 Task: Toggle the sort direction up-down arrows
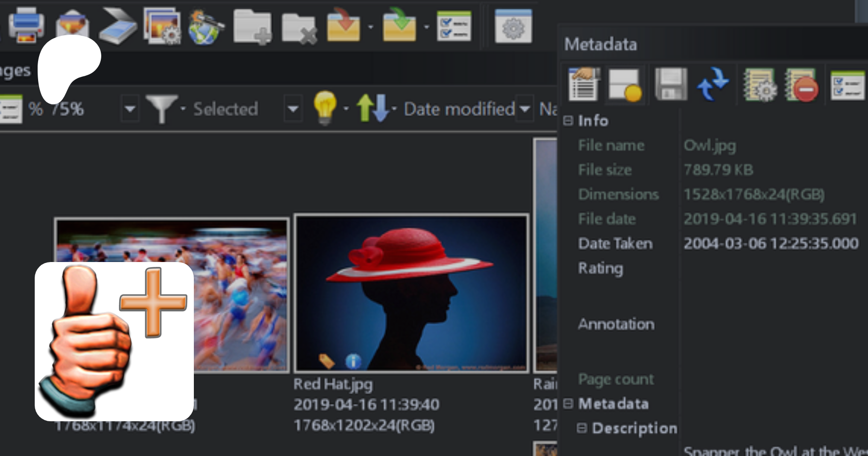click(372, 108)
